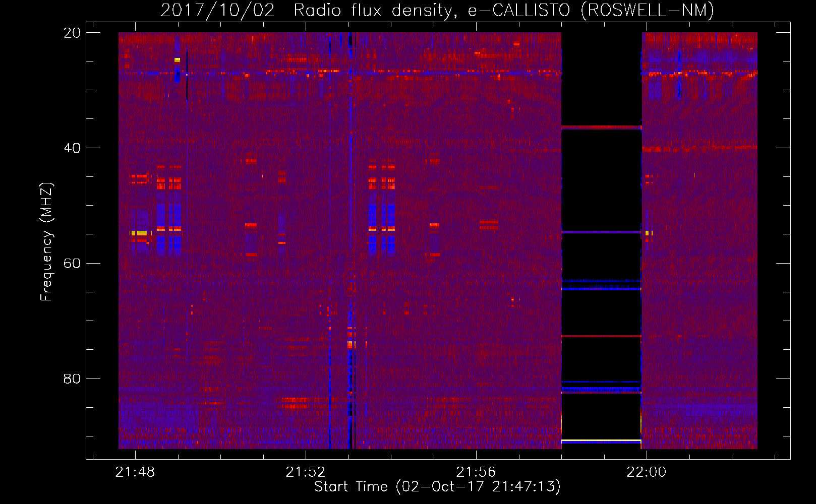The width and height of the screenshot is (816, 504).
Task: Click the 40 frequency tick label
Action: click(72, 148)
